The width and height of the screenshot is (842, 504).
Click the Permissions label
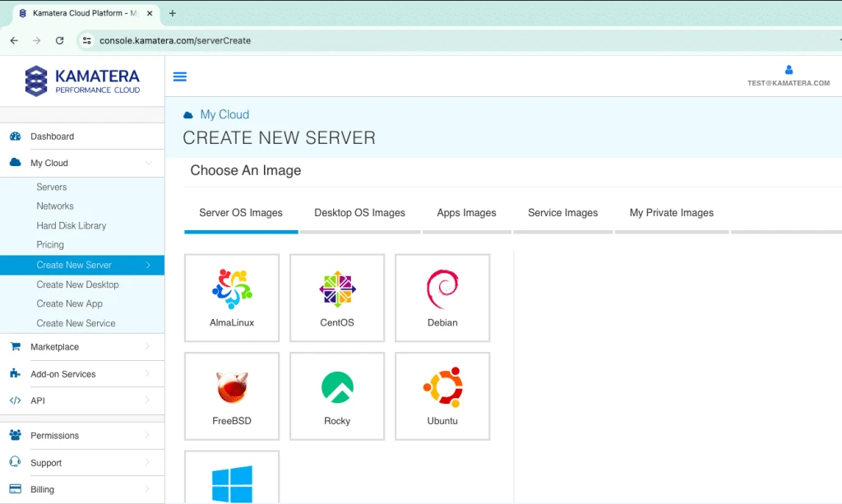55,435
